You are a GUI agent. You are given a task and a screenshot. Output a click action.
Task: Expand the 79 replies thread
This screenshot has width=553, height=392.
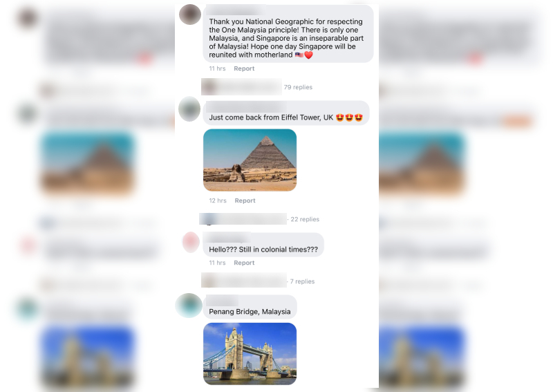pyautogui.click(x=298, y=87)
